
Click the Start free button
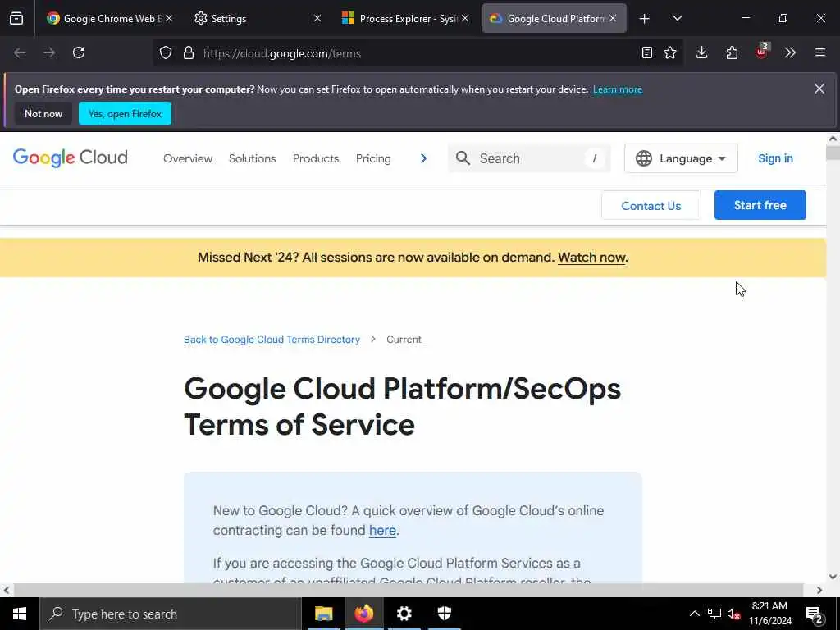[x=760, y=205]
